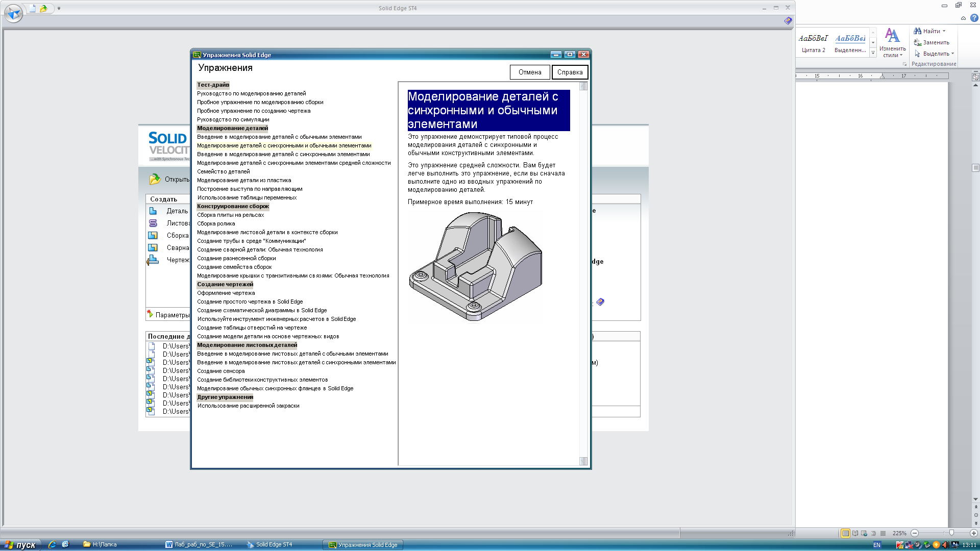Viewport: 980px width, 551px height.
Task: Click the zoom in plus button in Word
Action: [x=973, y=533]
